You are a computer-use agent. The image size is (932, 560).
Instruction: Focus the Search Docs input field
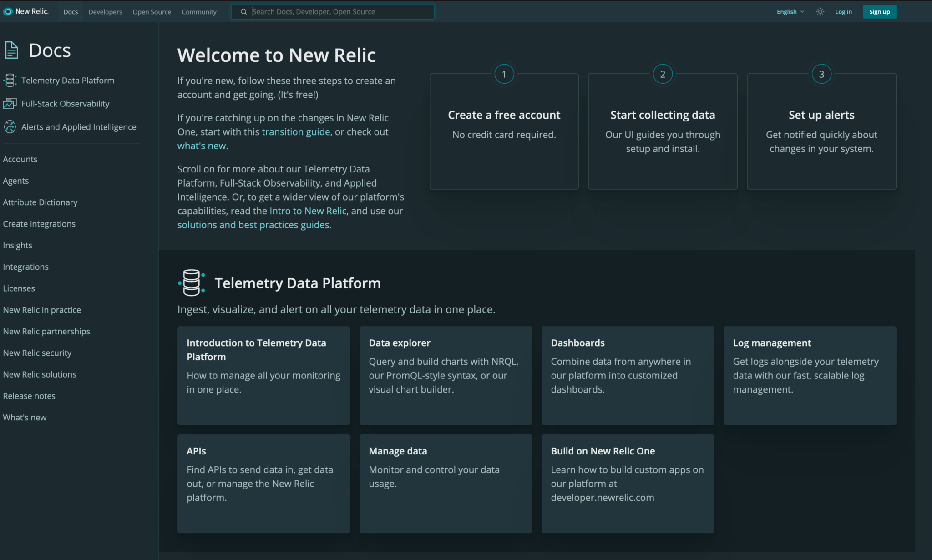(x=333, y=12)
